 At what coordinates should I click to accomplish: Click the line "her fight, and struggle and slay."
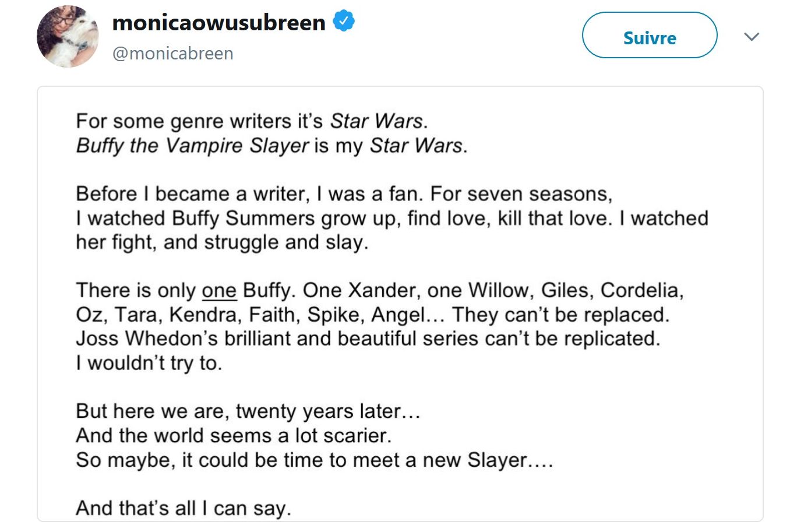(222, 242)
